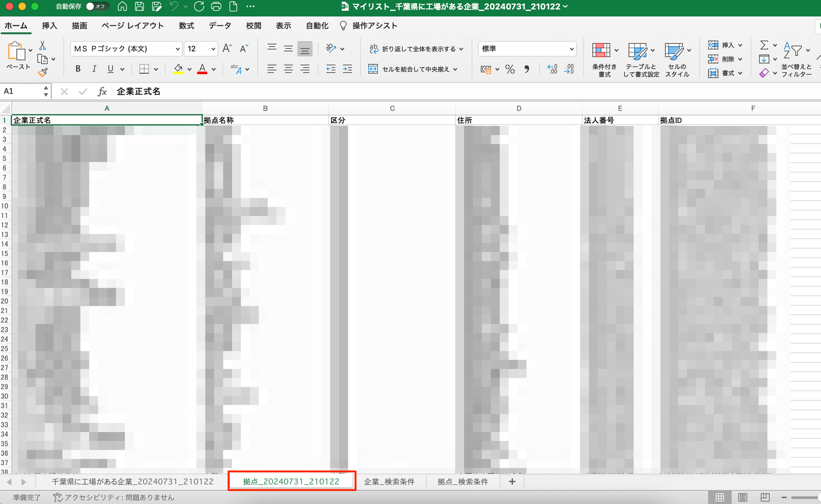Open the データ ribbon tab
This screenshot has width=821, height=504.
pos(220,26)
